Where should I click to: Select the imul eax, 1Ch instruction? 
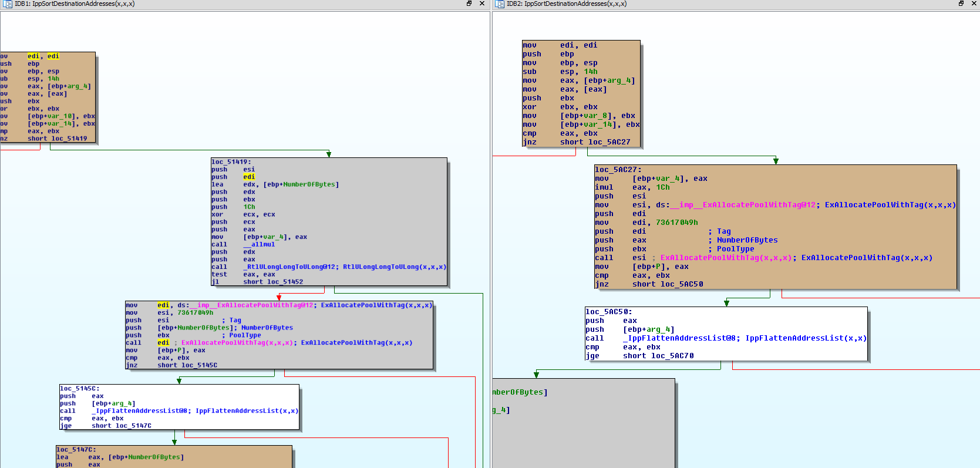[x=632, y=187]
